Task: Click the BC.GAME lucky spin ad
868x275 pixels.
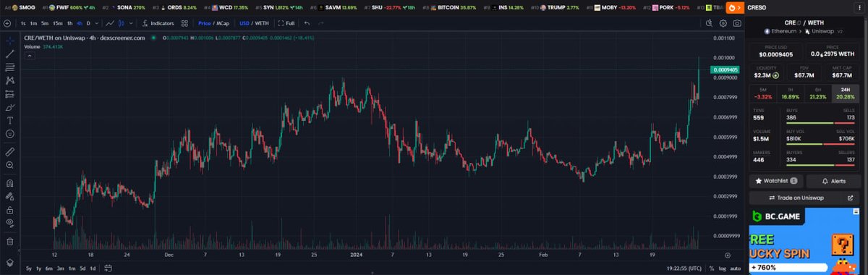Action: 804,241
